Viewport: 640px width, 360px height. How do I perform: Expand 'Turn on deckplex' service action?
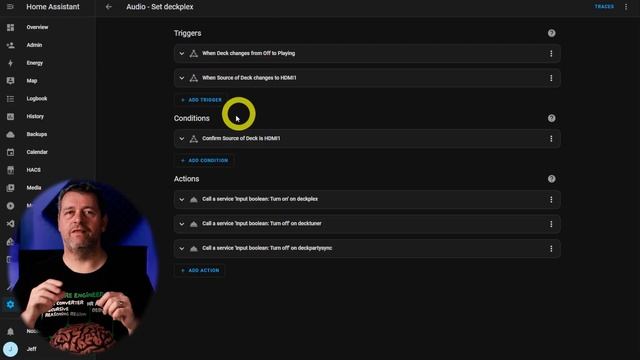coord(182,200)
